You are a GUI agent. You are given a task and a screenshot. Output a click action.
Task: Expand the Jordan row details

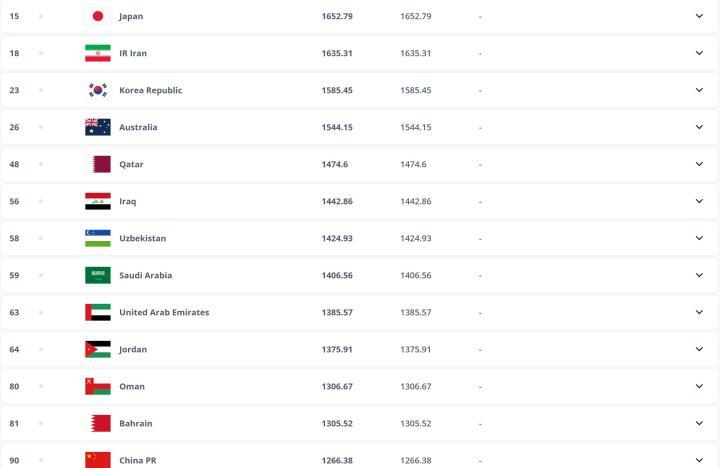699,349
